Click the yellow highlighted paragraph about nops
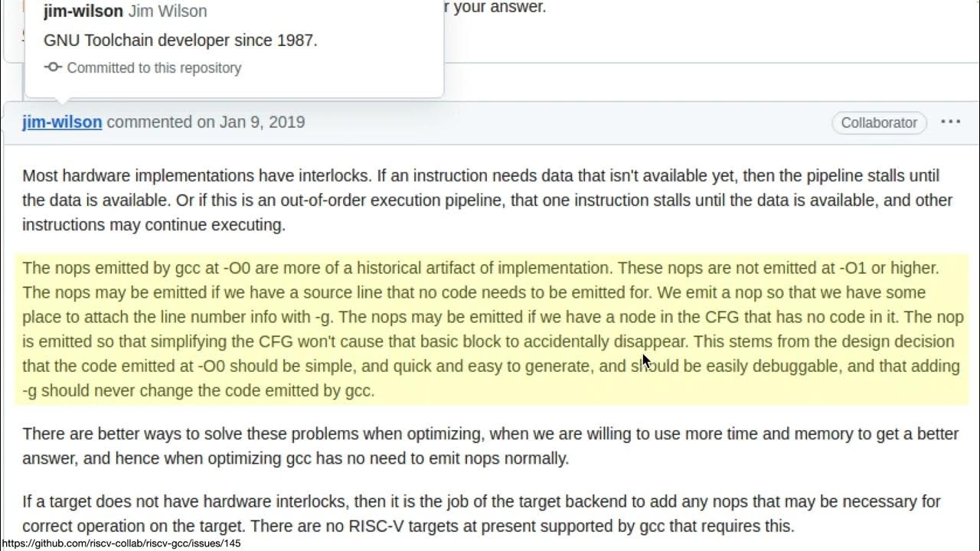980x551 pixels. coord(490,329)
